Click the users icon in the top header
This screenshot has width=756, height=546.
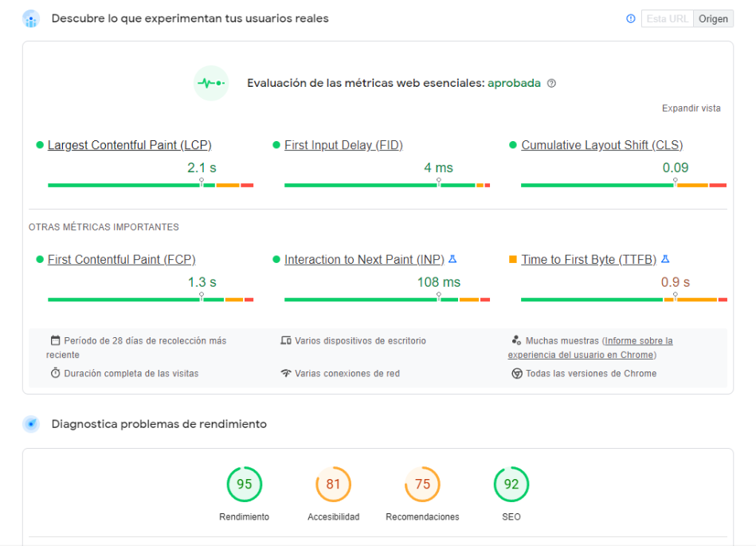point(30,18)
